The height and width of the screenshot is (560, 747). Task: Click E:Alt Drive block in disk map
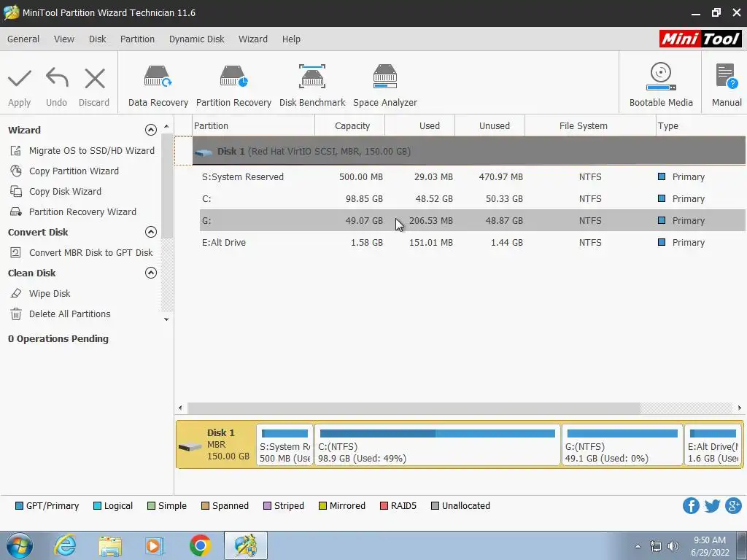pyautogui.click(x=713, y=445)
